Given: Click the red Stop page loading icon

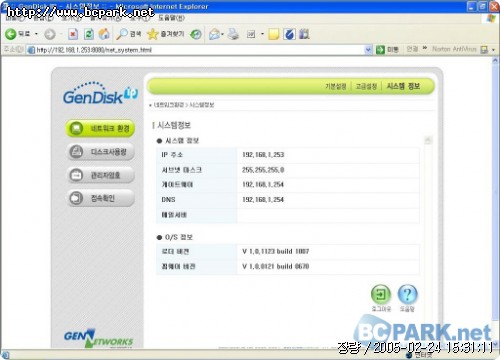Looking at the screenshot, I should point(73,34).
